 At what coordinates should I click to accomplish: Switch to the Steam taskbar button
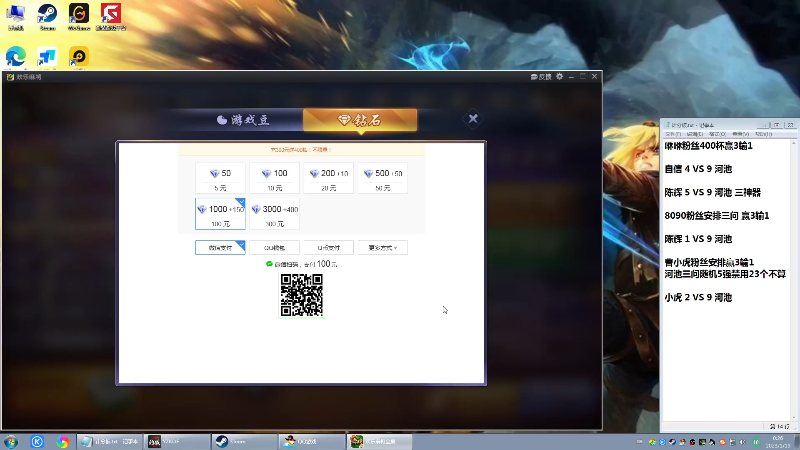point(244,441)
